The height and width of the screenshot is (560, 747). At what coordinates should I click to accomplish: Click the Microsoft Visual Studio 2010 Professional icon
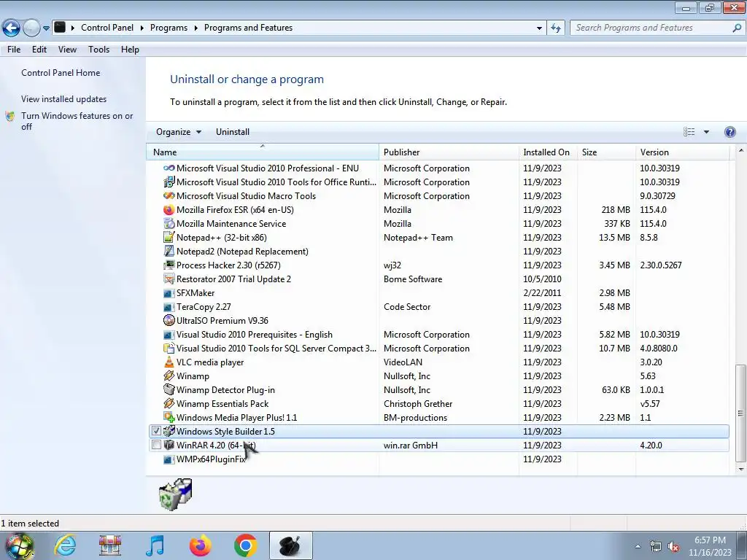(x=169, y=168)
